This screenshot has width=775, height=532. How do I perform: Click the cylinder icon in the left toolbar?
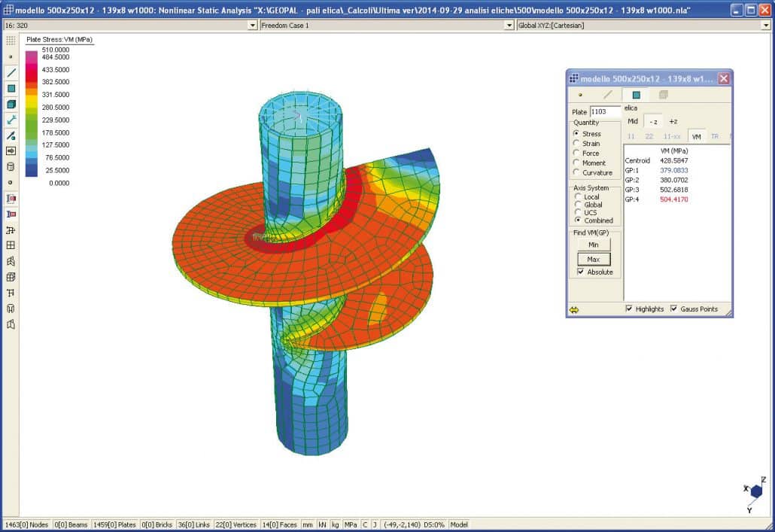tap(11, 166)
